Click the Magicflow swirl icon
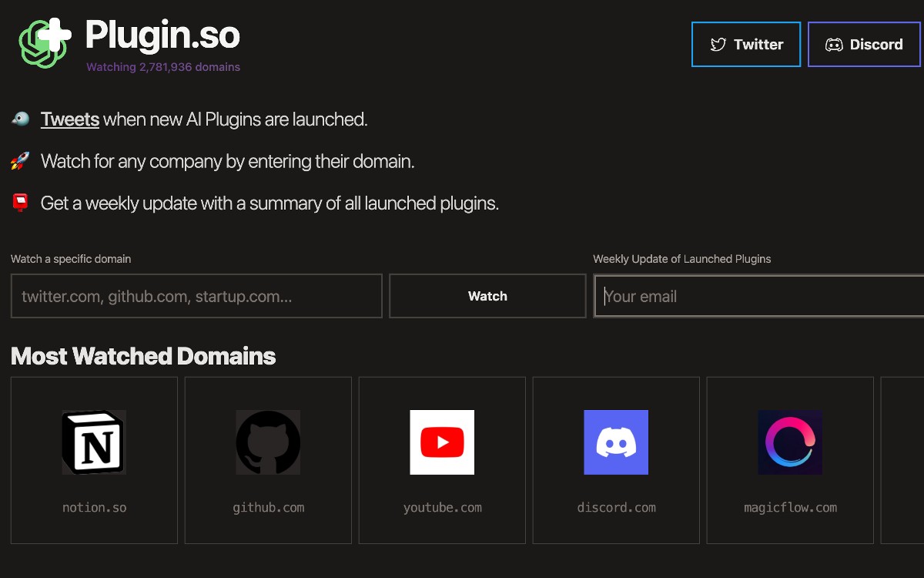 click(789, 442)
